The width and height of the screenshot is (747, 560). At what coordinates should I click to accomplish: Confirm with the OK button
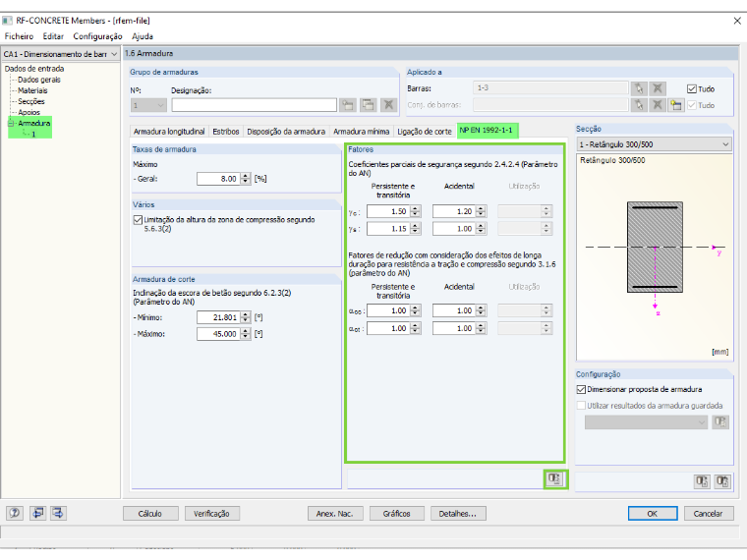coord(653,513)
